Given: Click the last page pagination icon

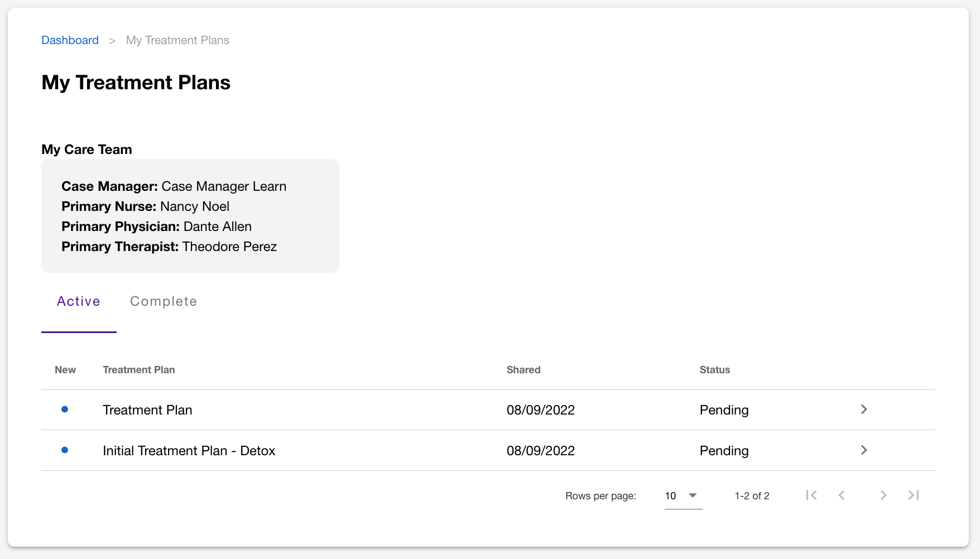Looking at the screenshot, I should (x=914, y=495).
